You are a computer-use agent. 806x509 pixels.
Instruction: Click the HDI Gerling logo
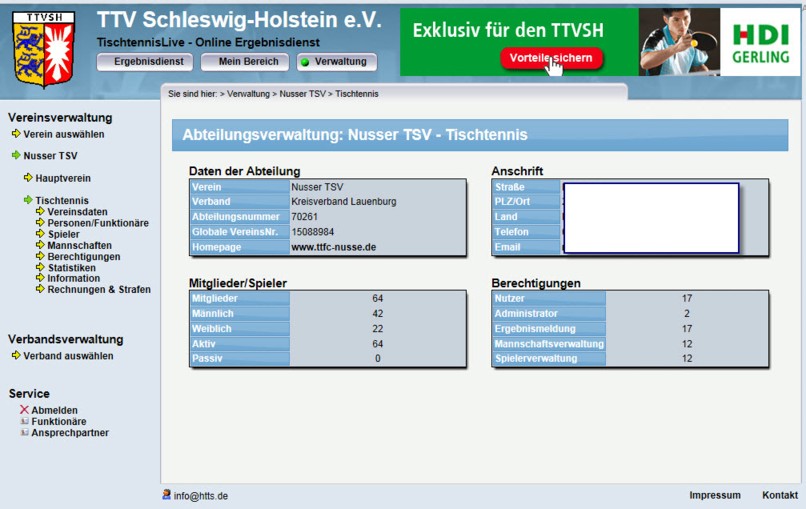[x=759, y=43]
